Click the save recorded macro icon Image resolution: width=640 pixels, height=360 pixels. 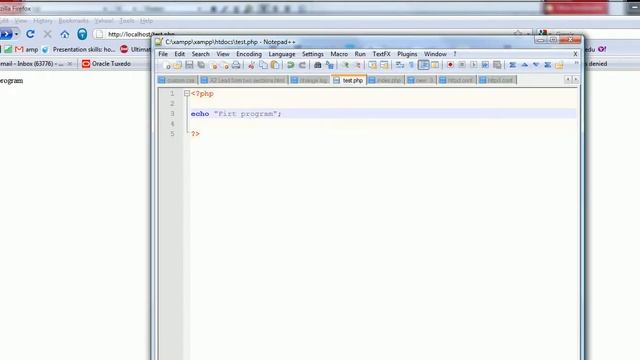click(497, 65)
